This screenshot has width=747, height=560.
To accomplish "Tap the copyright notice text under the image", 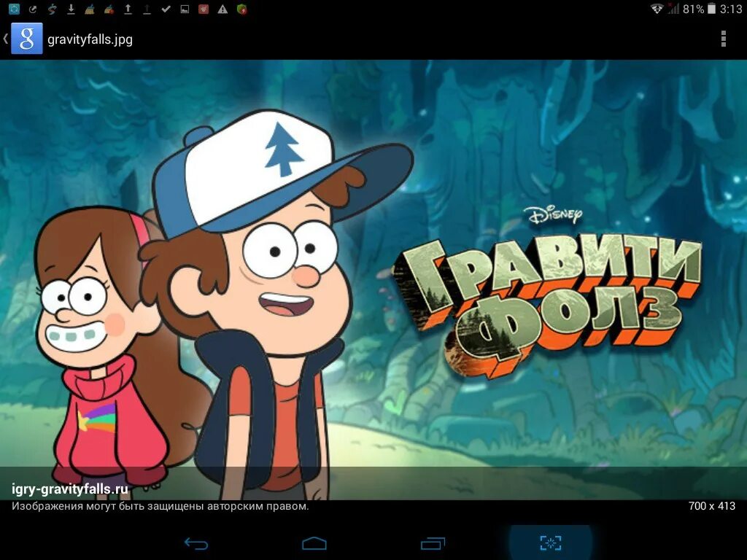I will tap(160, 506).
